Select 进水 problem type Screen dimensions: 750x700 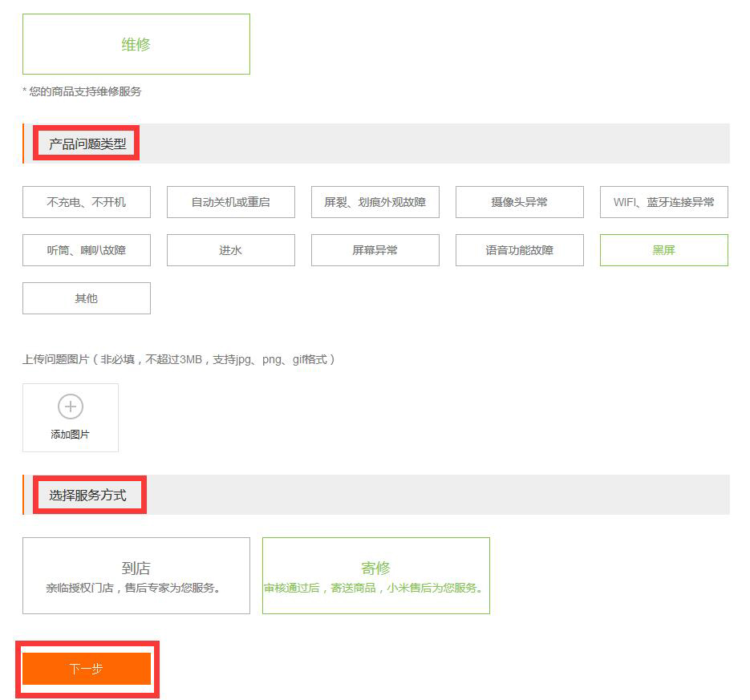tap(231, 250)
